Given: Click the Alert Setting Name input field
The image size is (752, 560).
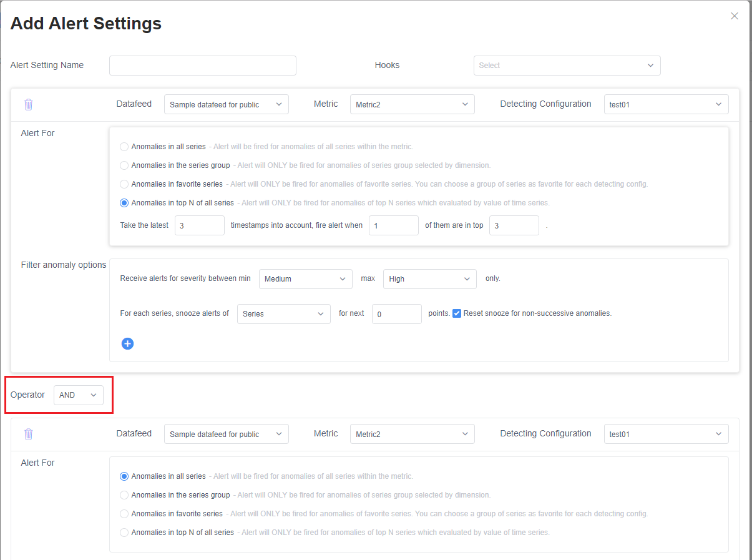Looking at the screenshot, I should click(x=202, y=65).
